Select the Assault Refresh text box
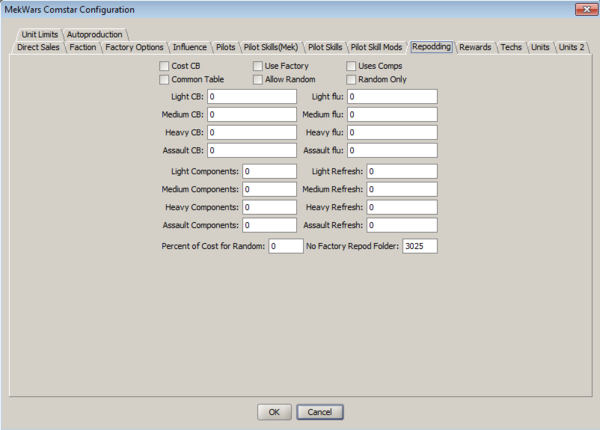This screenshot has height=430, width=600. (401, 225)
